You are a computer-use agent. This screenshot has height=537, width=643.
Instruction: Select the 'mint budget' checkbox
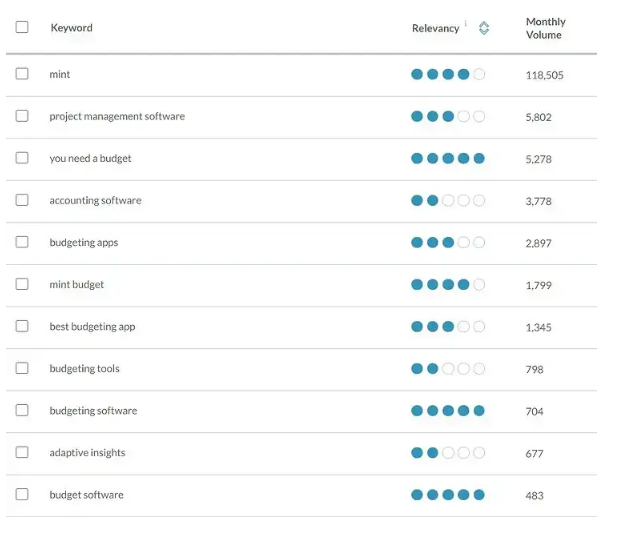22,284
